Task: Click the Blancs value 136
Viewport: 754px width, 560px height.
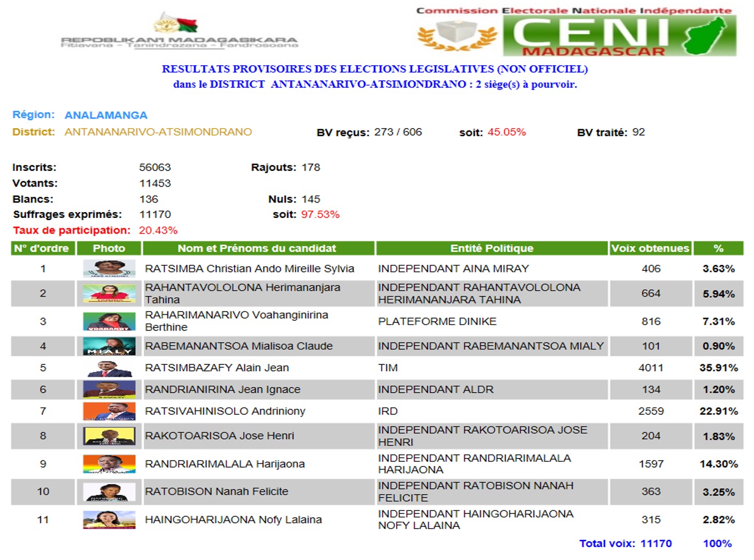Action: tap(149, 199)
